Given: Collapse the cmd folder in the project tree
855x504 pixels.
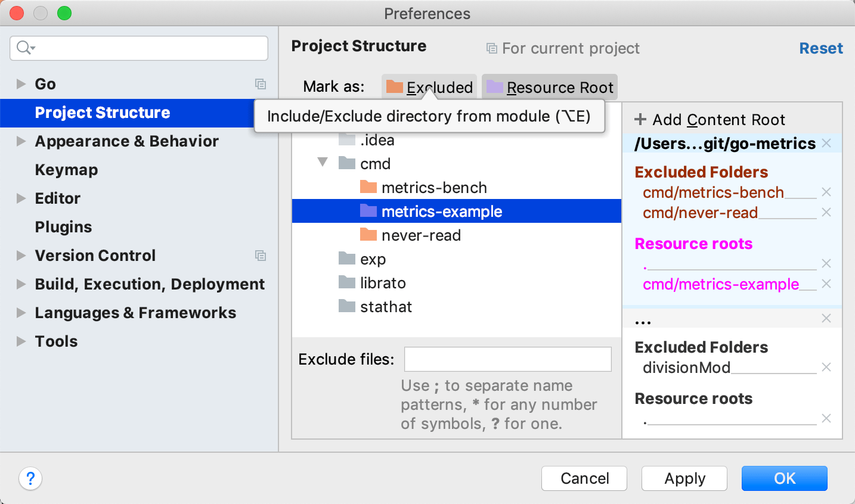Looking at the screenshot, I should [323, 162].
